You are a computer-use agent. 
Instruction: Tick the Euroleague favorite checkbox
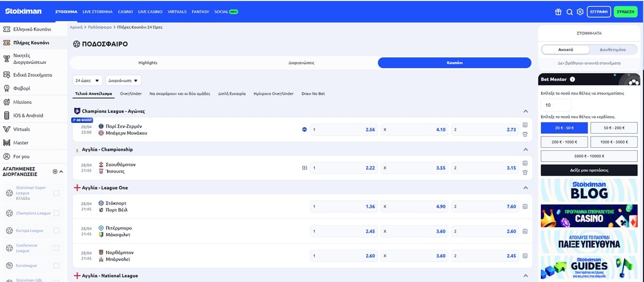click(56, 265)
